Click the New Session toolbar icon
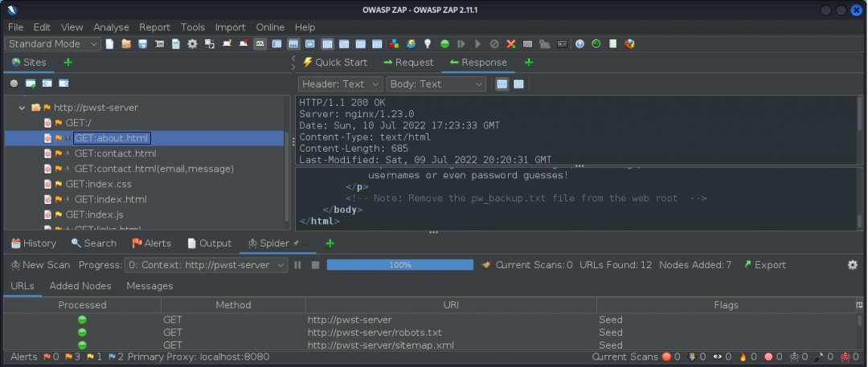 (x=109, y=43)
